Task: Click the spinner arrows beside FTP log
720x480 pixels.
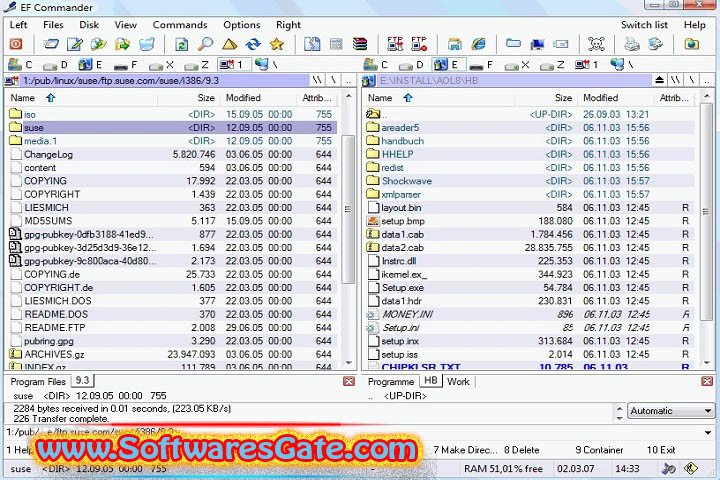Action: click(619, 413)
